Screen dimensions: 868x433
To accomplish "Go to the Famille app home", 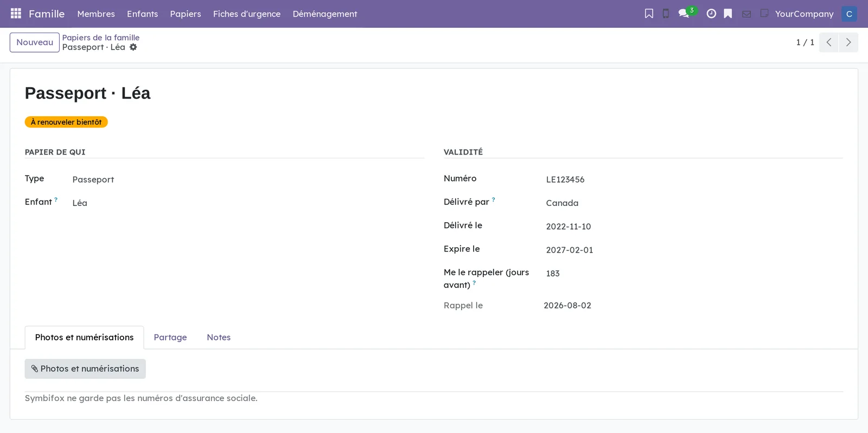I will [47, 14].
